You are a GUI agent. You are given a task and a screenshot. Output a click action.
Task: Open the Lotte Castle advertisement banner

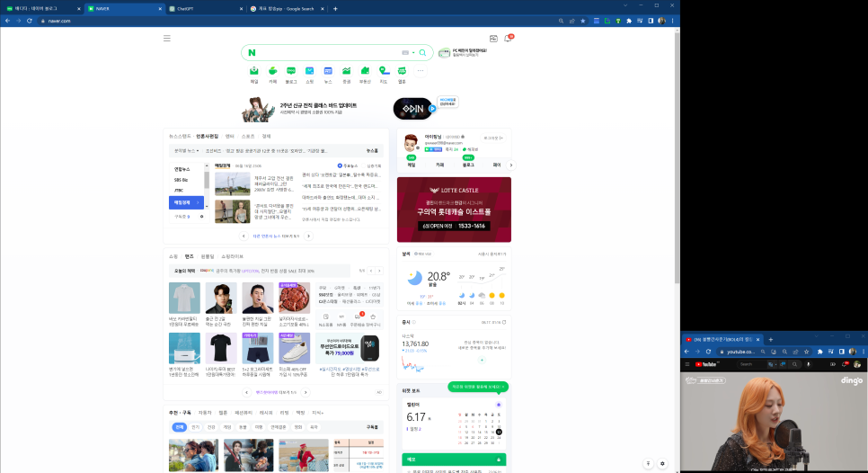tap(454, 210)
